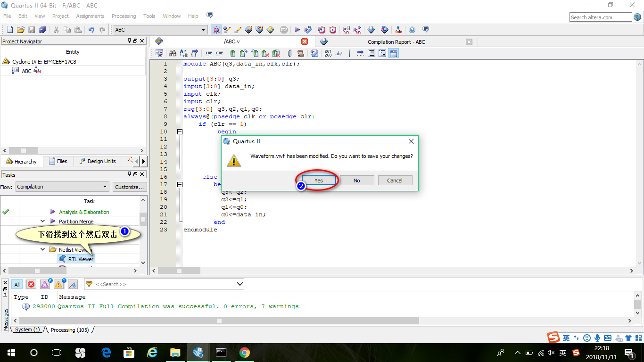
Task: Click the Replace text icon
Action: point(184,54)
